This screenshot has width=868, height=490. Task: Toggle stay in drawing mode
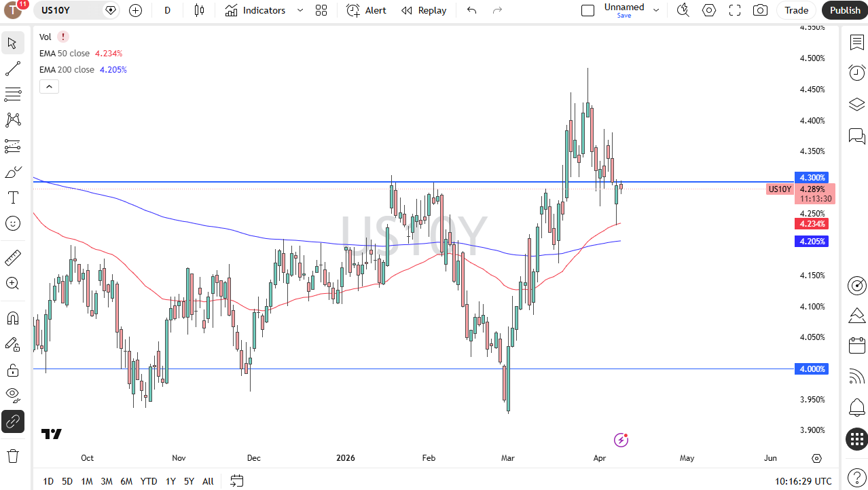tap(12, 344)
